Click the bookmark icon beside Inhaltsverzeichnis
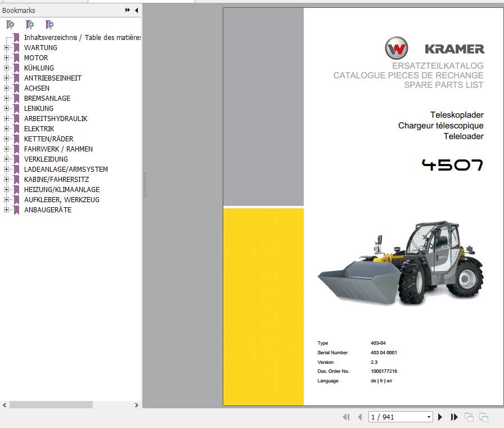Viewport: 504px width, 428px height. (16, 38)
